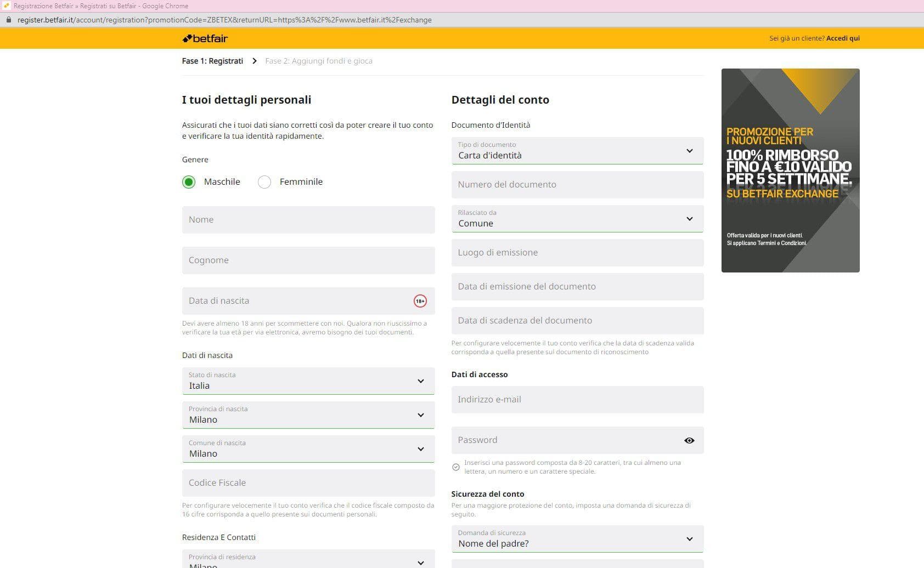Click the Codice Fiscale input field
The image size is (924, 568).
308,483
